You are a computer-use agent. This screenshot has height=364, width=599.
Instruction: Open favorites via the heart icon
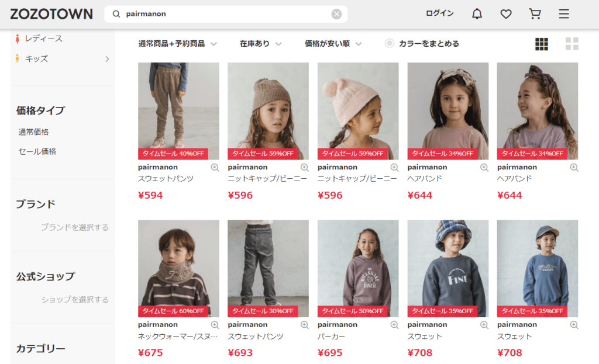[x=506, y=14]
